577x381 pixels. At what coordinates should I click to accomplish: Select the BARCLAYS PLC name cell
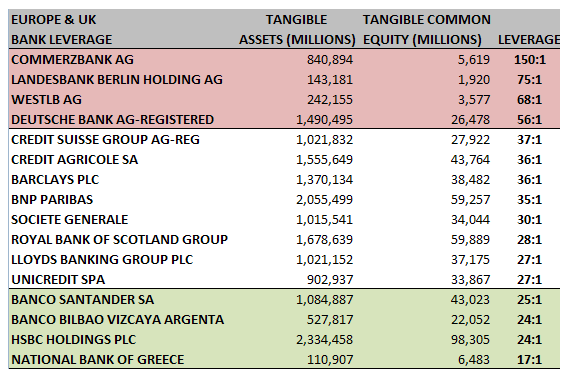55,180
